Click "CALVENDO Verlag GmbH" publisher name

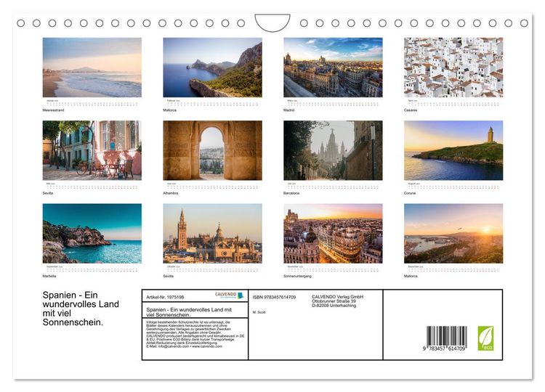[337, 297]
